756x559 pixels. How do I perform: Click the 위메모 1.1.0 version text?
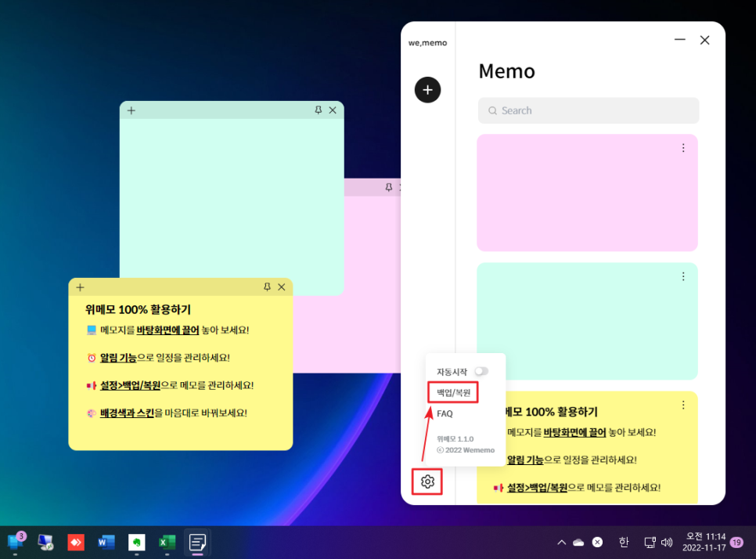455,439
